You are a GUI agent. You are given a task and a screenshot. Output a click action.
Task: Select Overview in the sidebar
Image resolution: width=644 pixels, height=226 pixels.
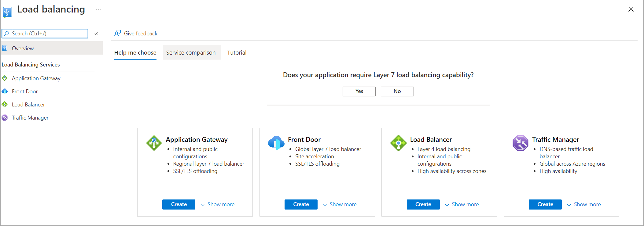[x=51, y=48]
